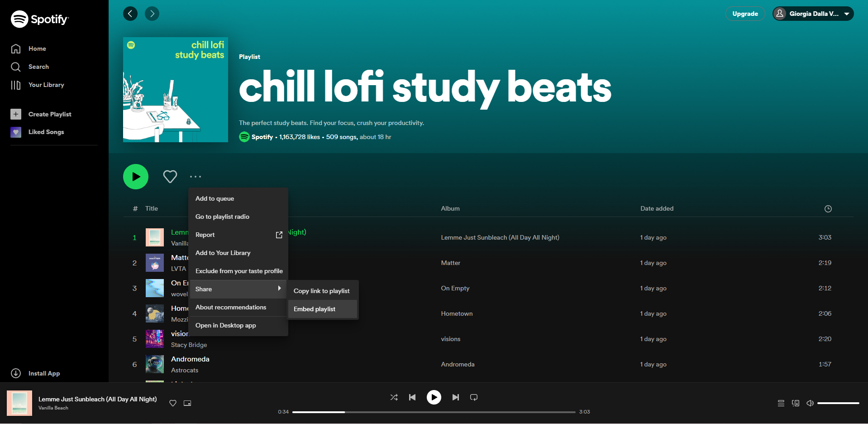This screenshot has width=868, height=424.
Task: Open Search from the sidebar
Action: pos(38,67)
